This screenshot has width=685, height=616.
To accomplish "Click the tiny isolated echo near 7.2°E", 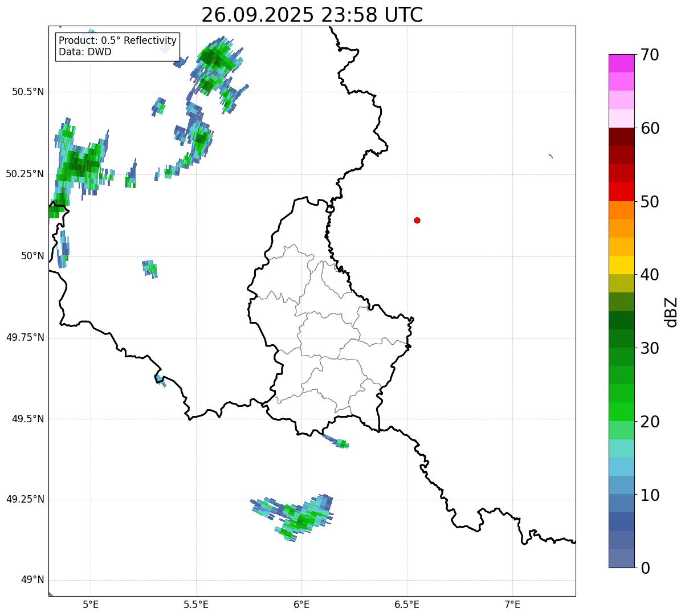I will tap(551, 156).
